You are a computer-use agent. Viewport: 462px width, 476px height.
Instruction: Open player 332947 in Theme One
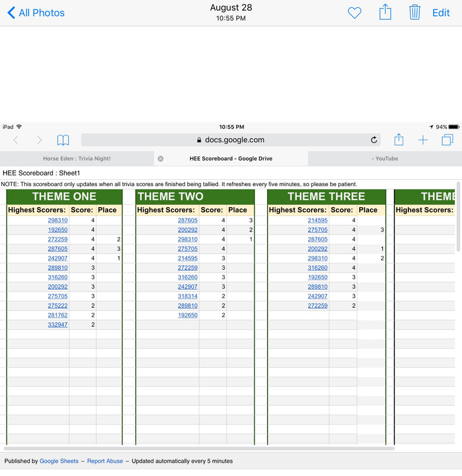click(58, 325)
